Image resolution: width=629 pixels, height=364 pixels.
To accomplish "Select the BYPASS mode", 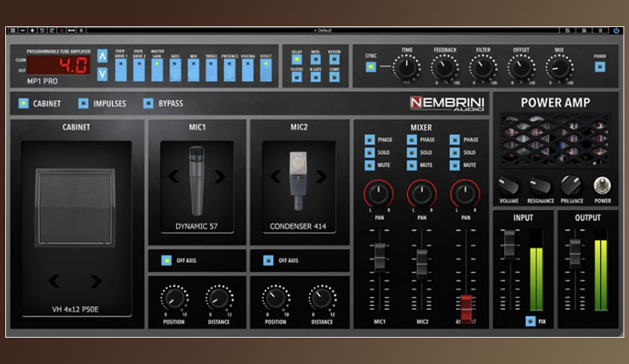I will pos(148,104).
